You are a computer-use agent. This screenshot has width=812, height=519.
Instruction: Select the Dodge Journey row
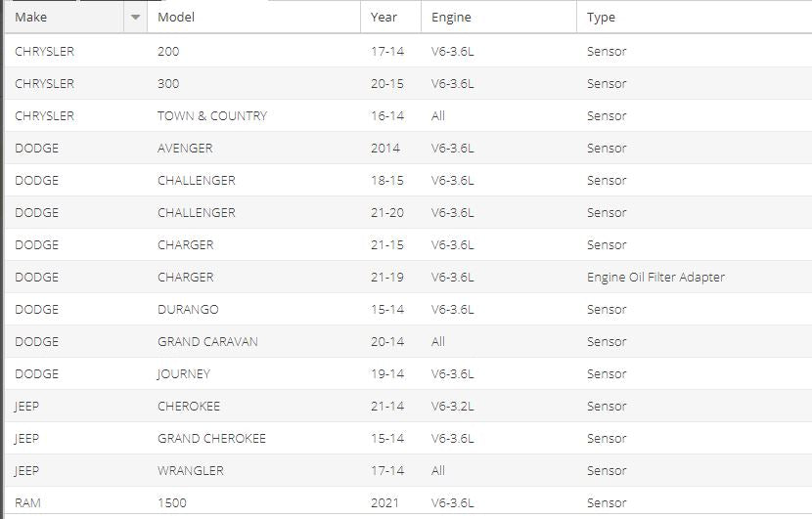tap(408, 373)
